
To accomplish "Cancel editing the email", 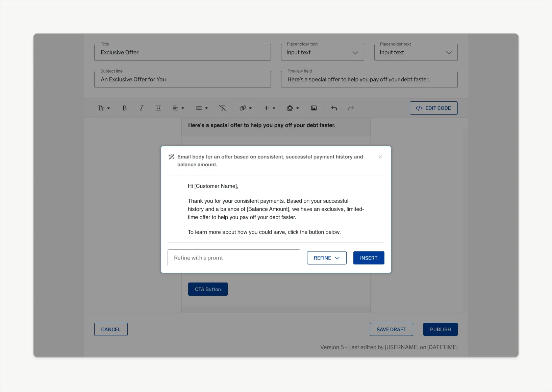I will (x=111, y=329).
